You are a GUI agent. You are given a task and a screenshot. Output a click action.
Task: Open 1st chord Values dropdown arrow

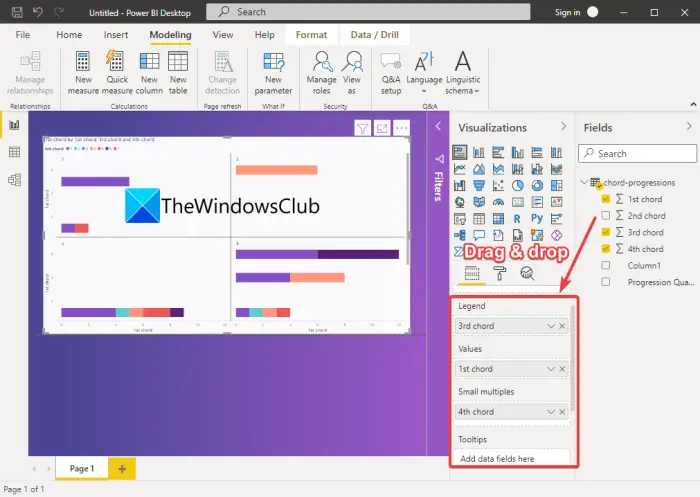[551, 369]
